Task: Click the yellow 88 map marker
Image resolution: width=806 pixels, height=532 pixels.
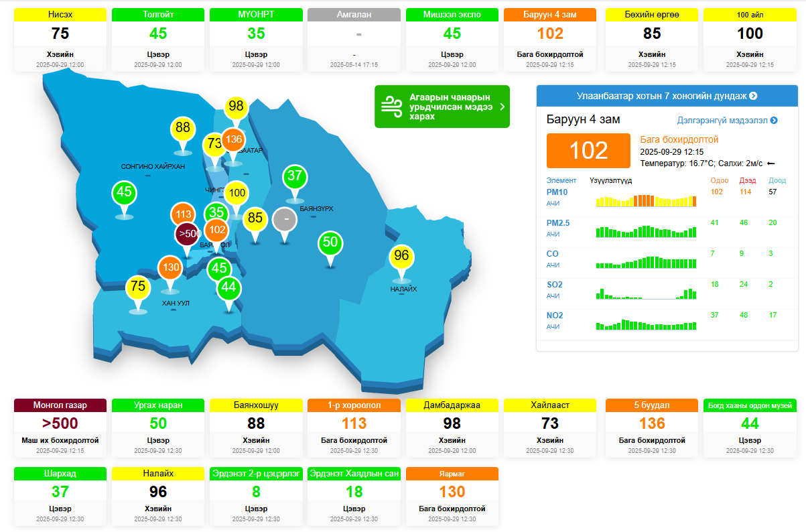Action: [182, 128]
